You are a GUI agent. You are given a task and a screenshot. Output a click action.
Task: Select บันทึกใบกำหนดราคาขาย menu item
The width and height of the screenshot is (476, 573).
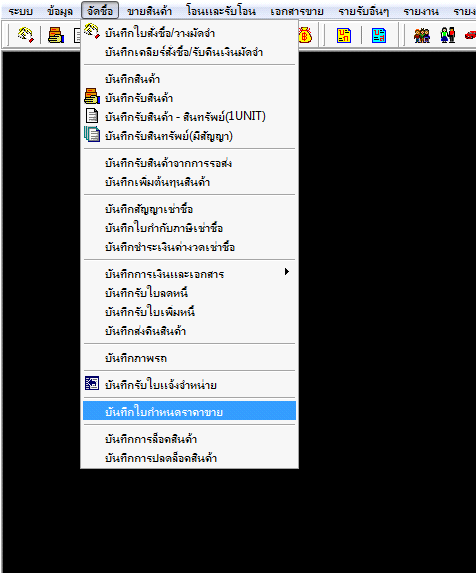[189, 411]
